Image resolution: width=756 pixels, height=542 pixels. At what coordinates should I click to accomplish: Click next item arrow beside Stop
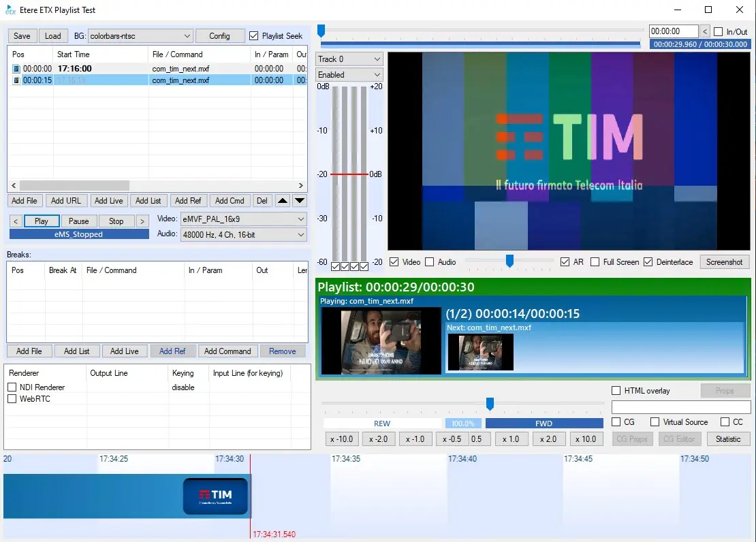[142, 221]
